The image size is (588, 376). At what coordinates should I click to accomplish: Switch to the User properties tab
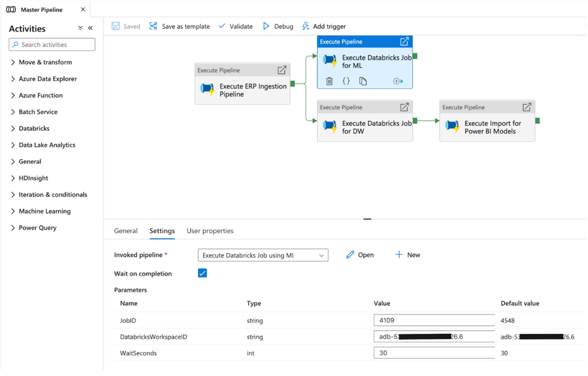(x=210, y=230)
